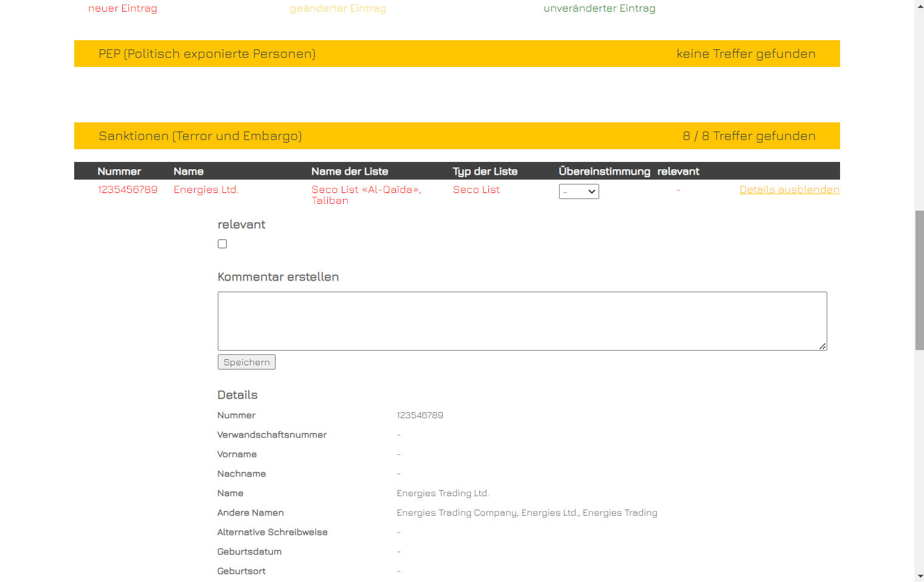Collapse the Sanktionen (Terror und Embargo) section

pyautogui.click(x=456, y=136)
